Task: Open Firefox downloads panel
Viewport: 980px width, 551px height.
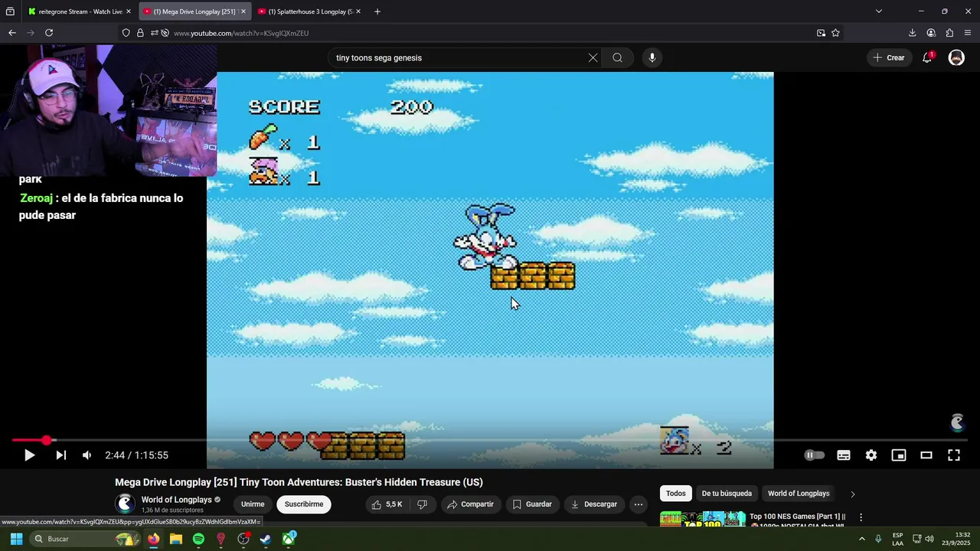Action: point(912,33)
